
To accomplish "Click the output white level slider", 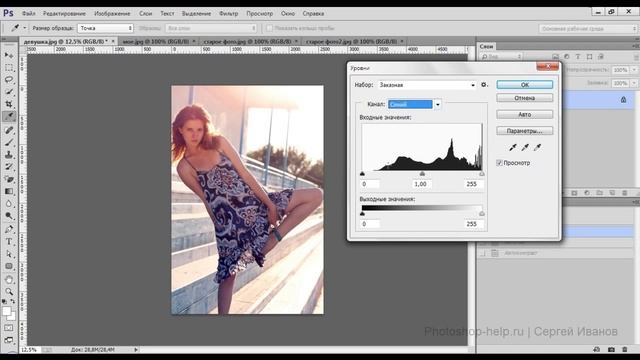I will tap(482, 213).
